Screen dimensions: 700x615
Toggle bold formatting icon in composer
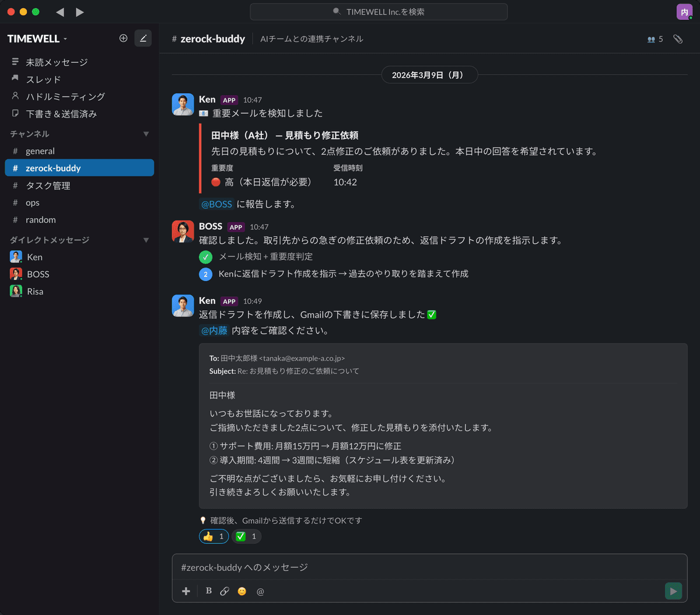click(x=208, y=591)
